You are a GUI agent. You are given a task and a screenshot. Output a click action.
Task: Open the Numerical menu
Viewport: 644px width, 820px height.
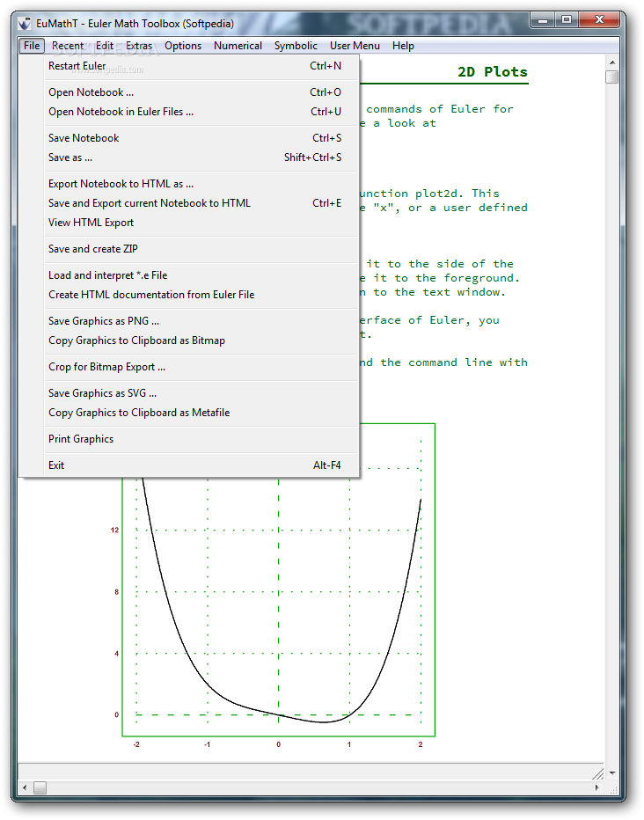(x=238, y=46)
